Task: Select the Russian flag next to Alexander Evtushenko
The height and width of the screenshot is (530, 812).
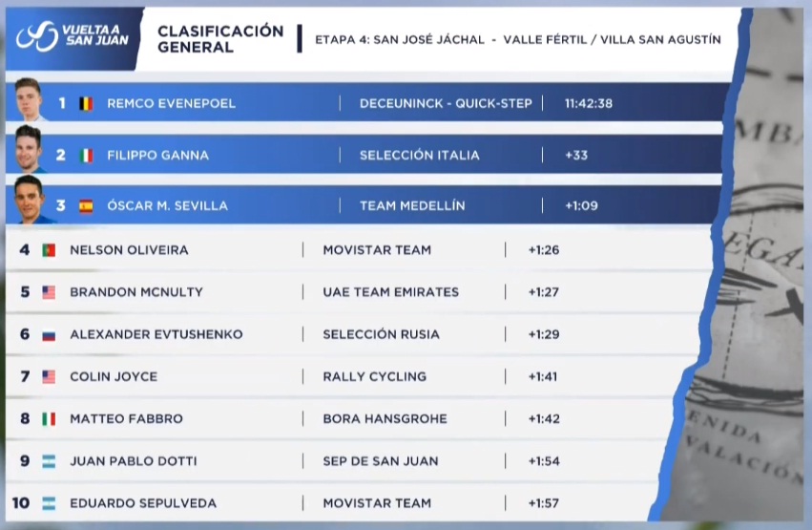Action: (49, 334)
